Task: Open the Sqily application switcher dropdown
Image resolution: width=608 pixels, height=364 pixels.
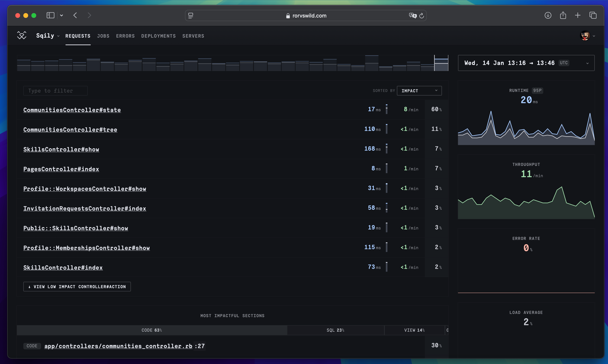Action: tap(48, 36)
